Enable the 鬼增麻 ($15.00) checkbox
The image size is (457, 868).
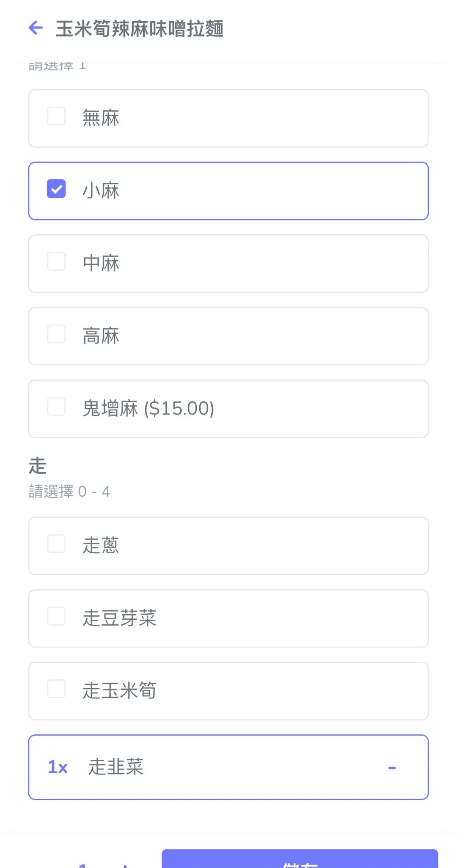click(56, 407)
